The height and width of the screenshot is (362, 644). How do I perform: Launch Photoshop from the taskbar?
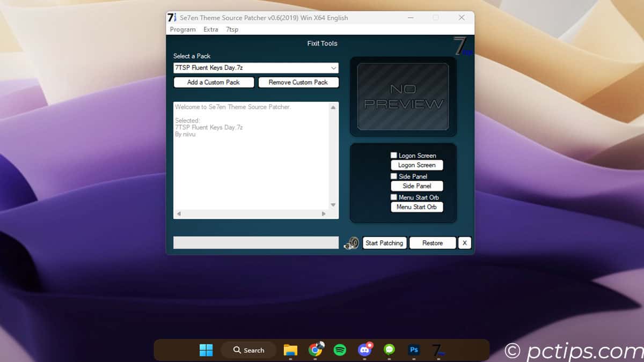[x=413, y=350]
